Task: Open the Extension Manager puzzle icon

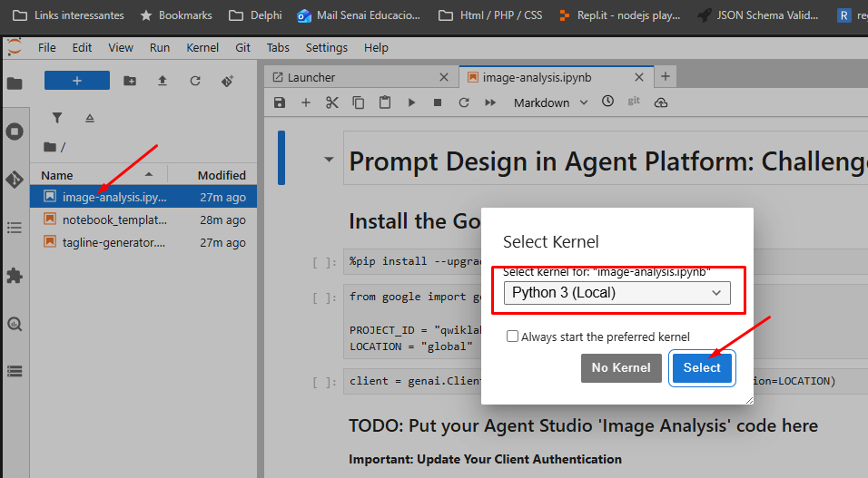Action: click(x=15, y=276)
